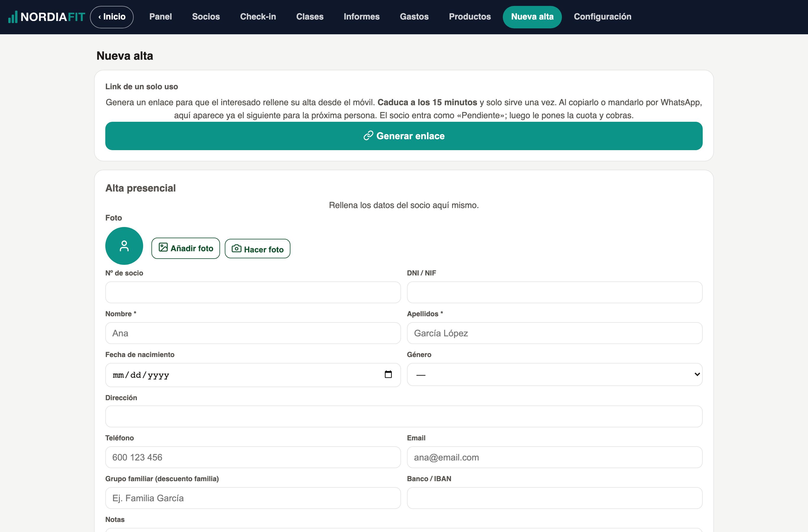Click the member avatar placeholder photo
This screenshot has height=532, width=808.
point(124,246)
